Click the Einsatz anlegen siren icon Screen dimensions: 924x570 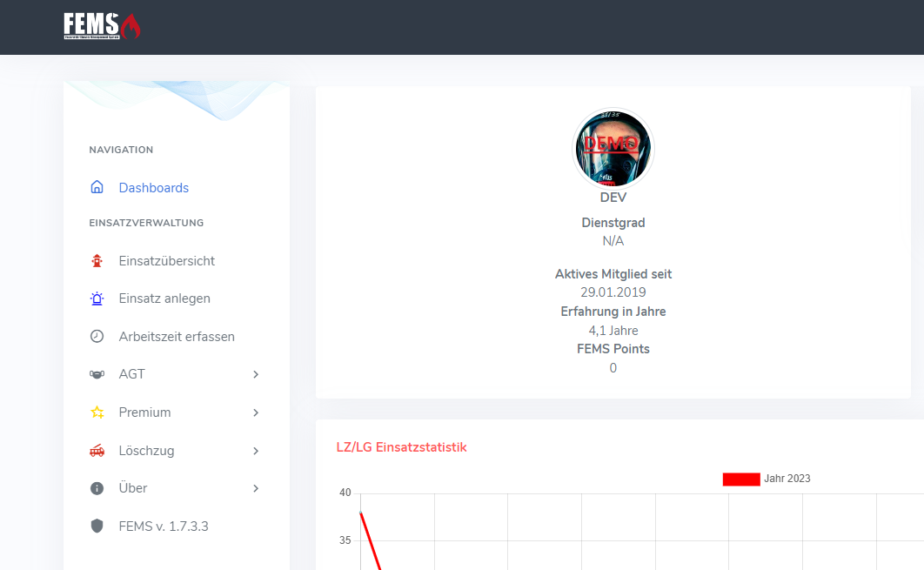[97, 298]
